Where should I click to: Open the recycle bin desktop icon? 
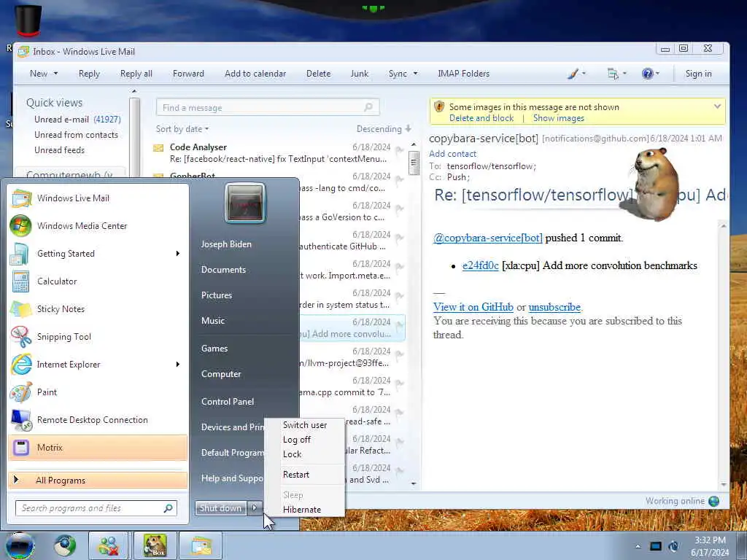28,20
